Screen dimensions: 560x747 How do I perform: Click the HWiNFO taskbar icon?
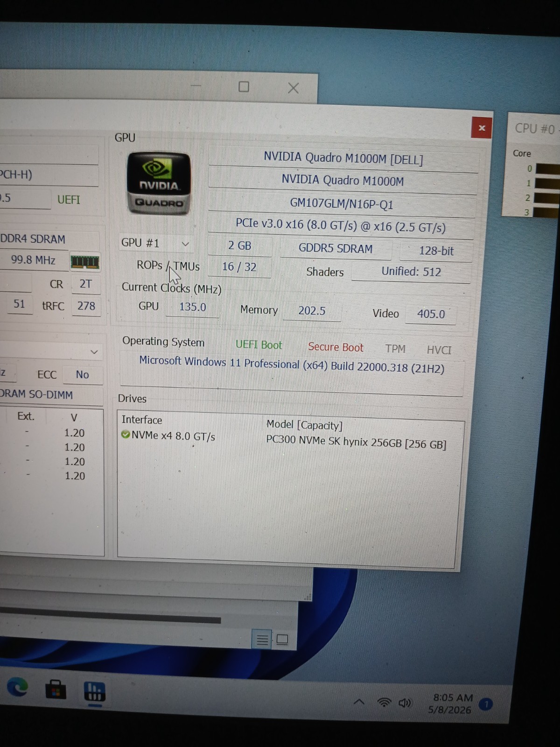pos(94,691)
